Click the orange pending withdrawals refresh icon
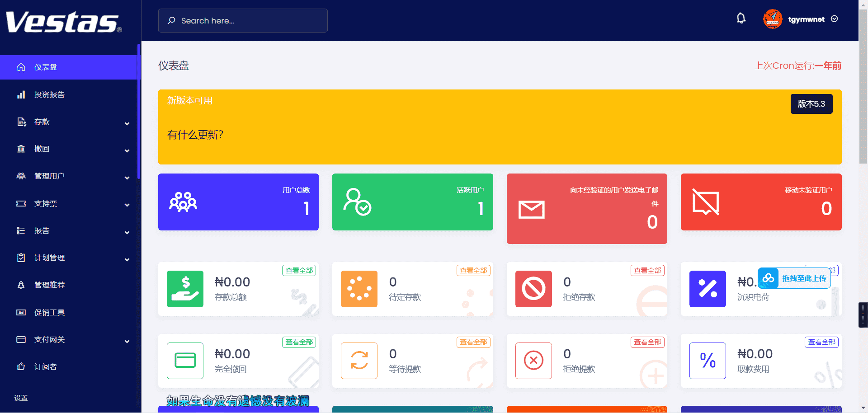Screen dimensions: 868x413 [359, 361]
